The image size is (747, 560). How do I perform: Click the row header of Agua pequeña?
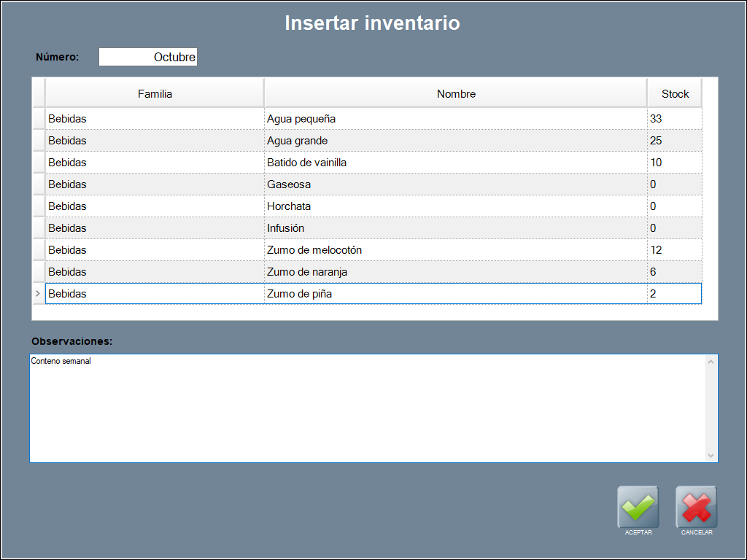tap(39, 119)
